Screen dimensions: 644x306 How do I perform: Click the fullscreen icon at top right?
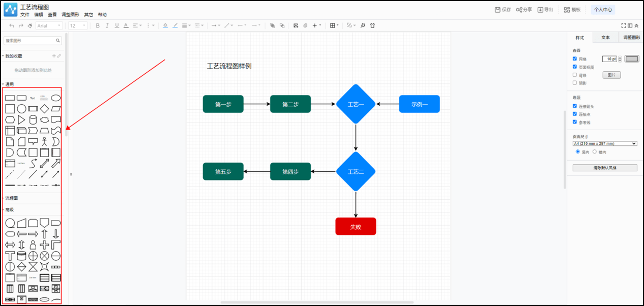[624, 25]
